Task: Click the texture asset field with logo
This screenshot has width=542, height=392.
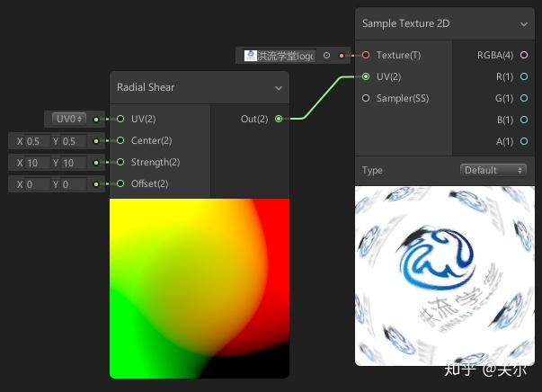Action: tap(280, 56)
